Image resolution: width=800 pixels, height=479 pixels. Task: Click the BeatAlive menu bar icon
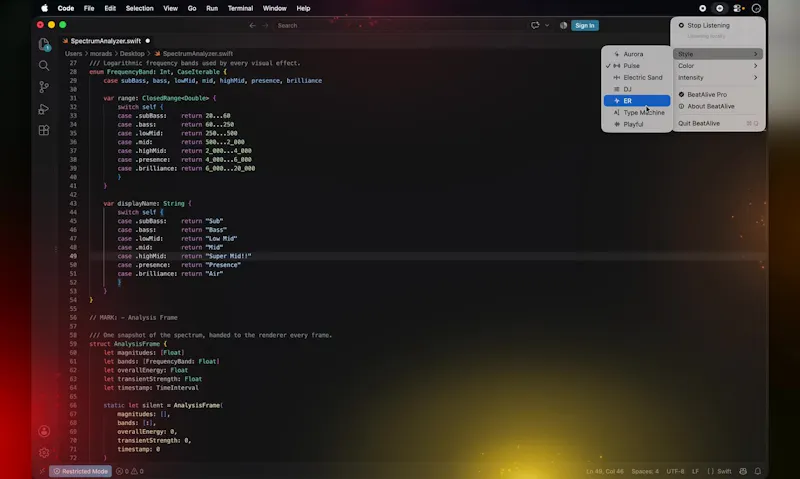tap(719, 8)
